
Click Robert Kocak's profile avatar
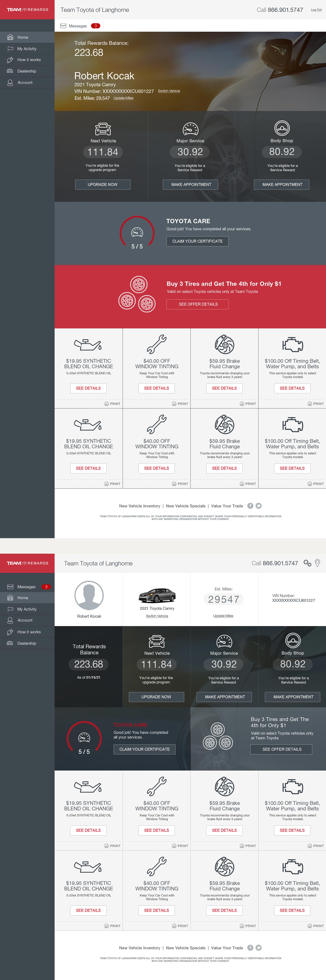point(89,595)
